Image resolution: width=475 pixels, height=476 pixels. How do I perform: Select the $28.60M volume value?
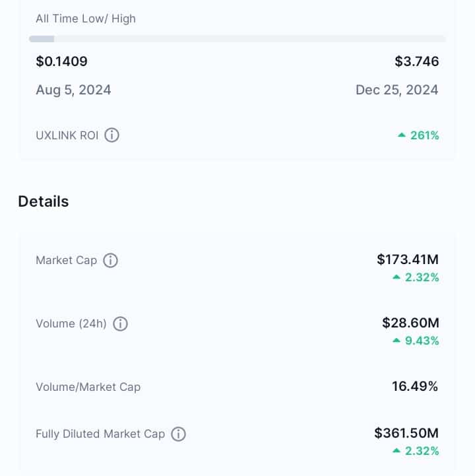point(410,323)
